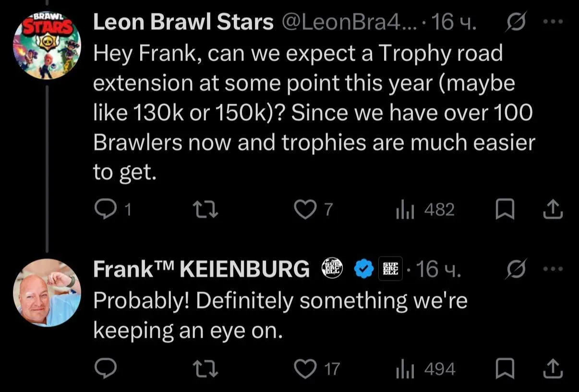
Task: Open Frank KEIENBURG's profile picture
Action: pyautogui.click(x=47, y=292)
